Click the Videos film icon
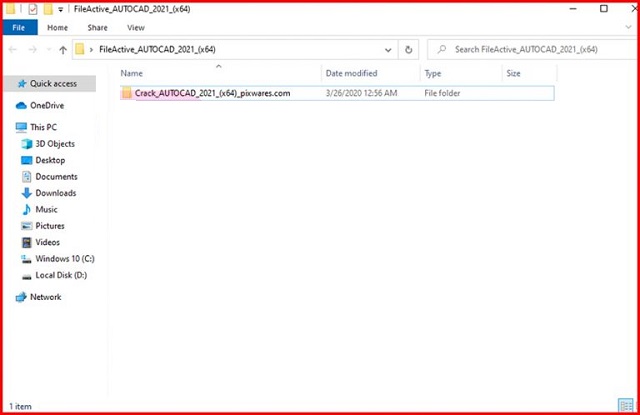Screen dimensions: 640x415 click(27, 242)
